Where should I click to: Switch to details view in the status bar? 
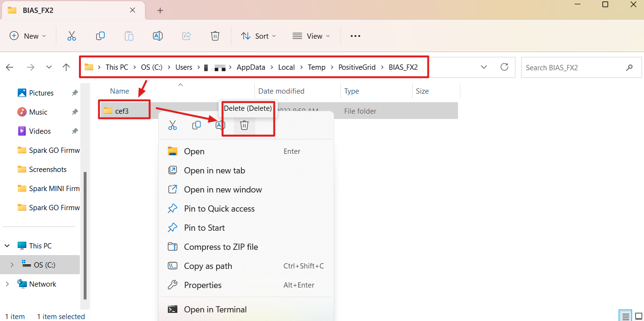(626, 316)
